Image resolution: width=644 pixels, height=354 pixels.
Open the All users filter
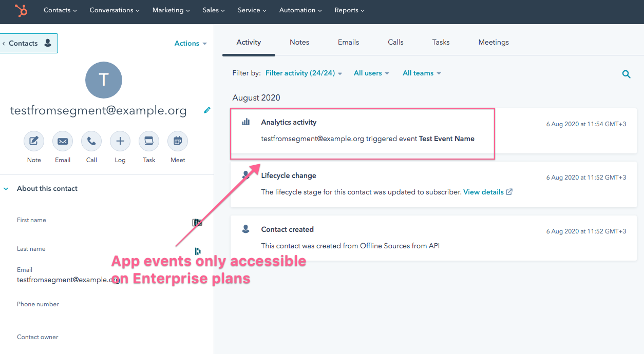click(x=371, y=73)
